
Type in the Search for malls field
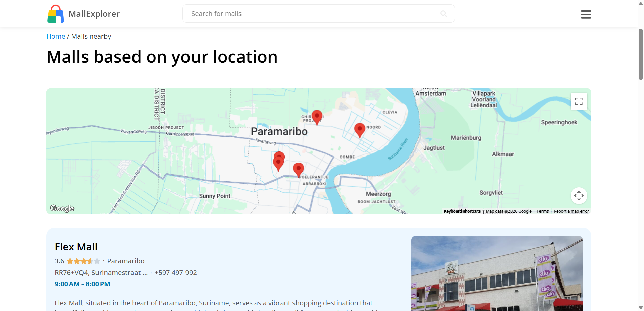(x=312, y=14)
